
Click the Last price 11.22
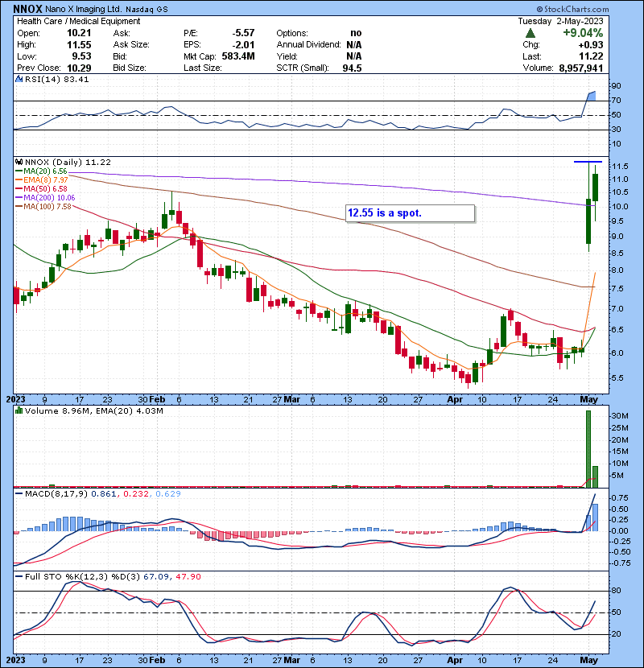591,56
